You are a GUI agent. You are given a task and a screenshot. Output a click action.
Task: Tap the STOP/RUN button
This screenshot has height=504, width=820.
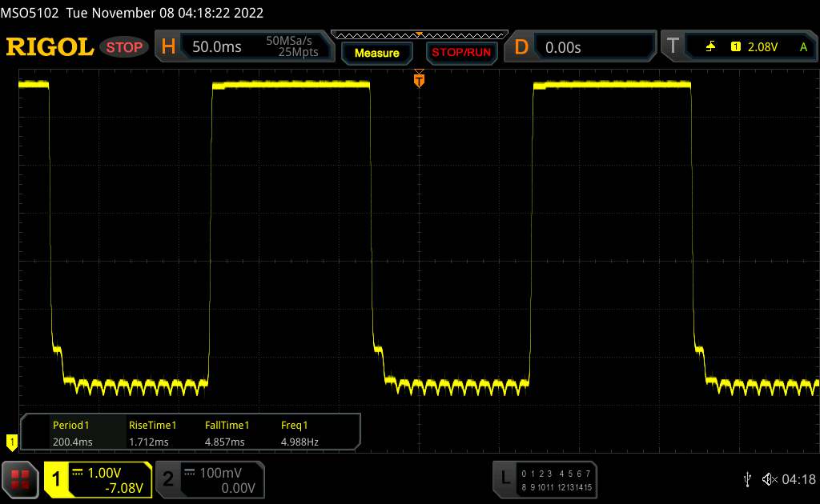(461, 53)
